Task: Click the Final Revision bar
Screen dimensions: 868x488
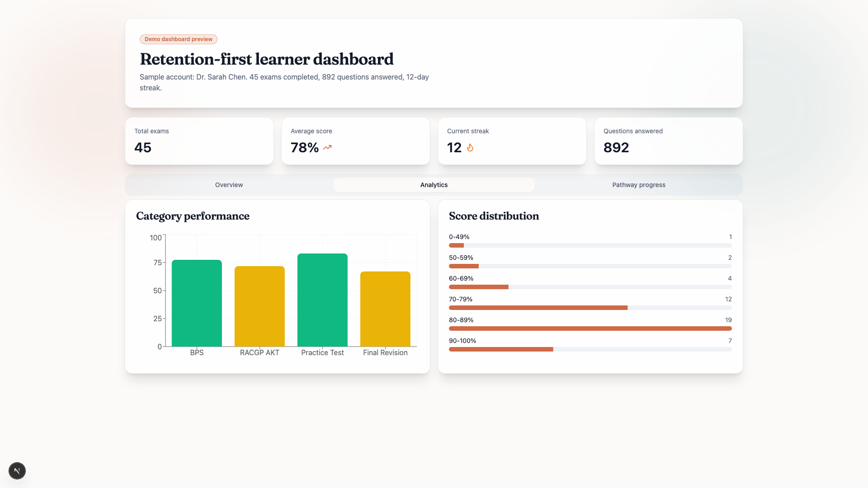Action: tap(385, 309)
